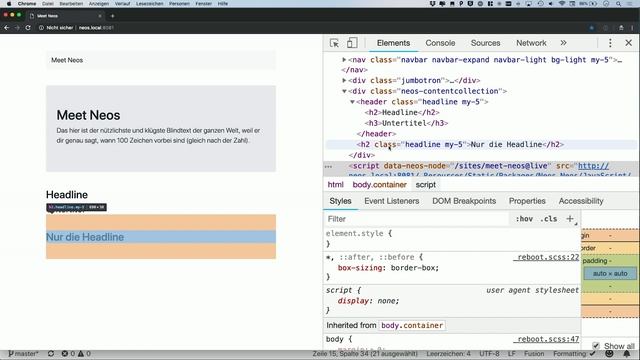This screenshot has height=360, width=640.
Task: Click the Meet Neos navbar brand
Action: click(67, 60)
